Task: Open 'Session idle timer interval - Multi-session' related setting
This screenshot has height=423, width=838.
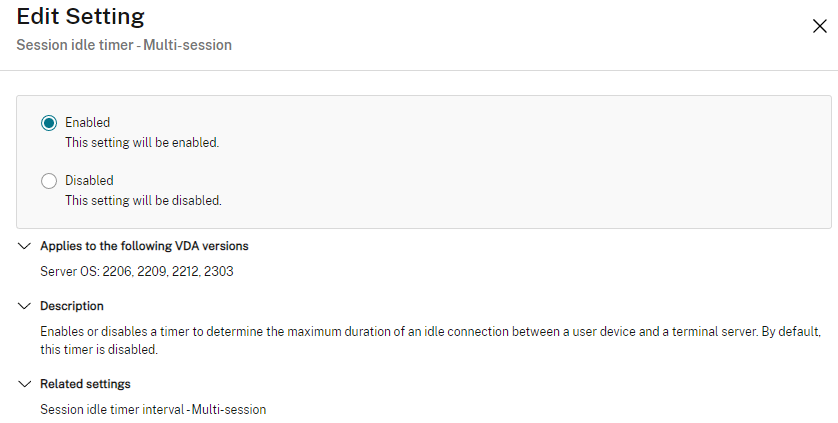Action: pyautogui.click(x=153, y=409)
